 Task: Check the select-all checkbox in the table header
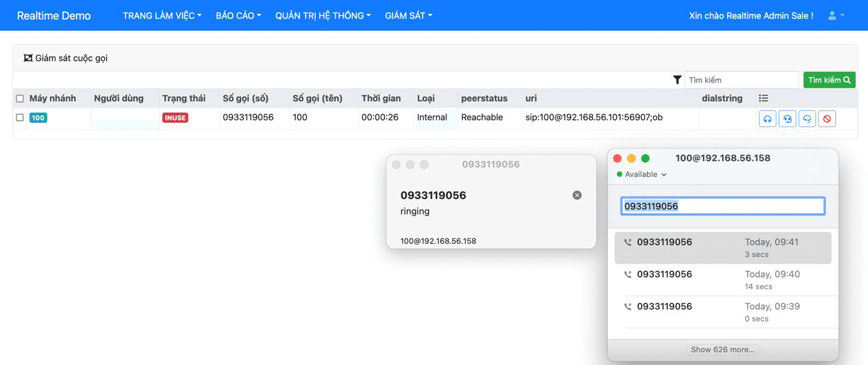click(x=19, y=98)
